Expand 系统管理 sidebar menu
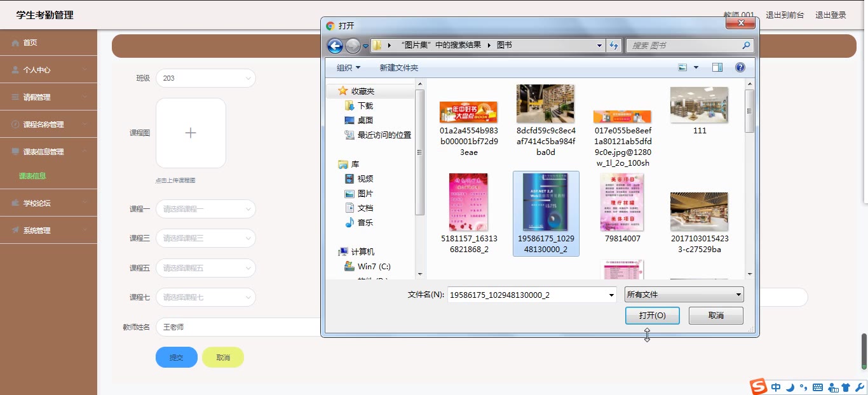Viewport: 868px width, 395px height. [x=48, y=231]
